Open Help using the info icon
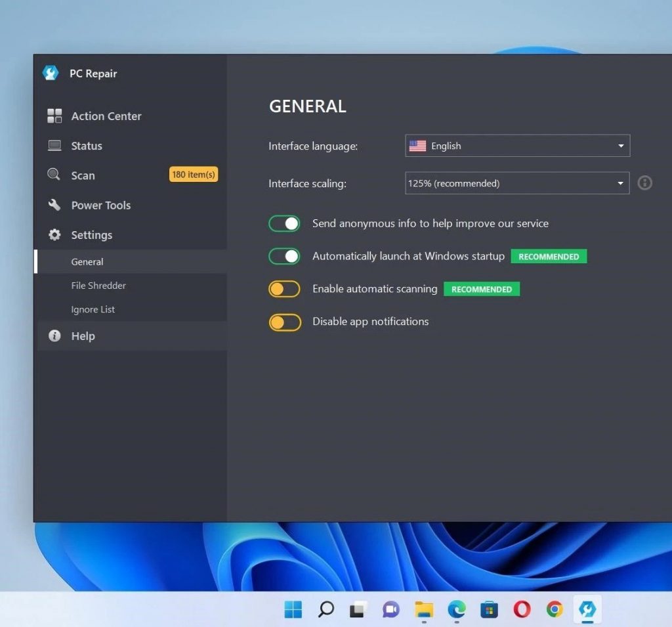This screenshot has height=627, width=672. pos(56,336)
